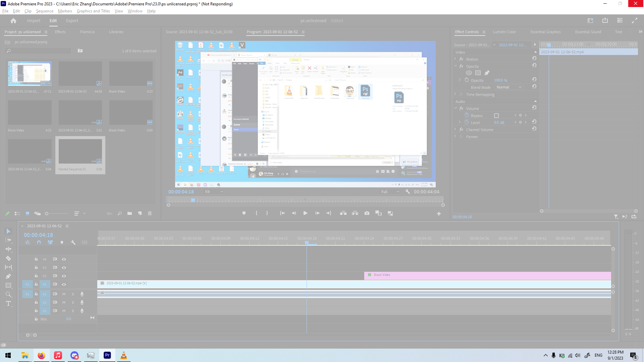The width and height of the screenshot is (644, 362).
Task: Click the New Bin folder icon
Action: tap(129, 214)
